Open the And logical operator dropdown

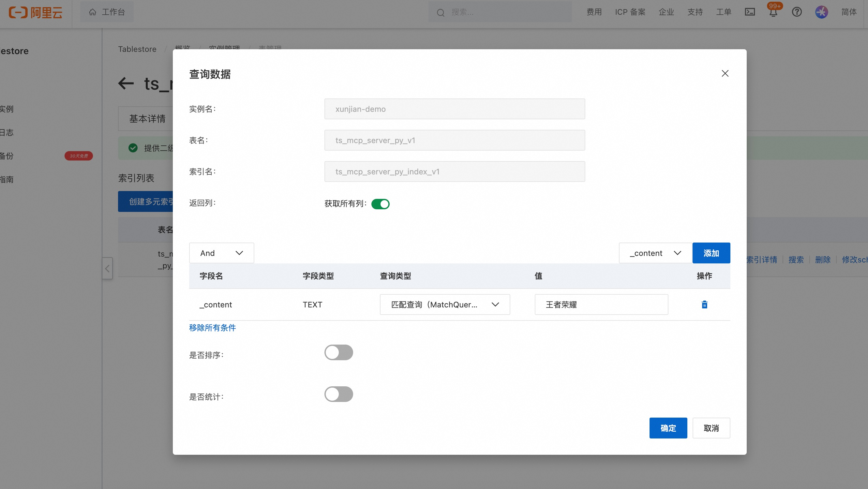(x=221, y=253)
